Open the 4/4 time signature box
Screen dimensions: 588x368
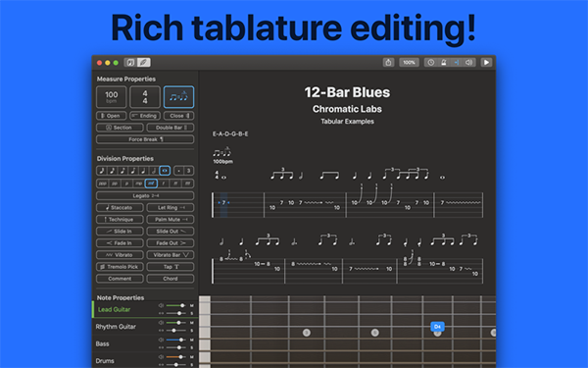click(145, 97)
